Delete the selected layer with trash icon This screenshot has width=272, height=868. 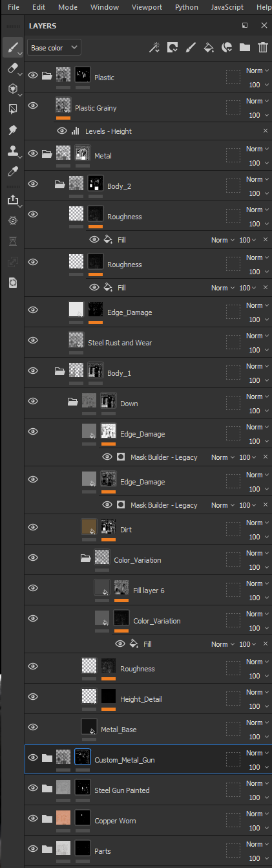(262, 47)
